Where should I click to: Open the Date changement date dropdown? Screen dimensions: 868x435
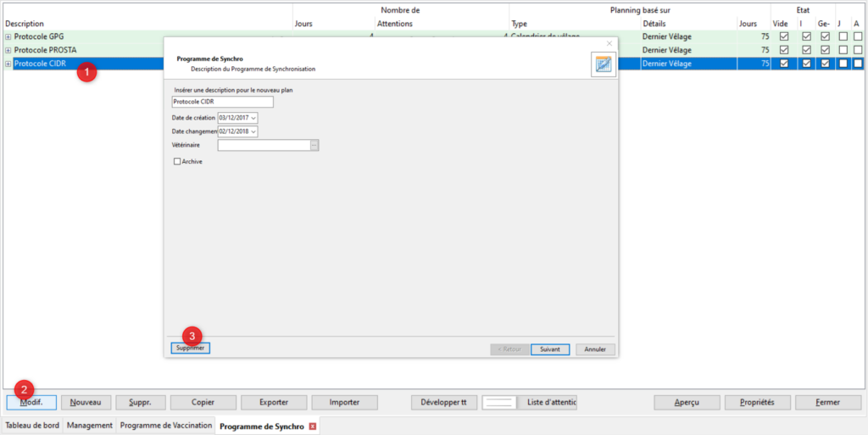(x=253, y=131)
